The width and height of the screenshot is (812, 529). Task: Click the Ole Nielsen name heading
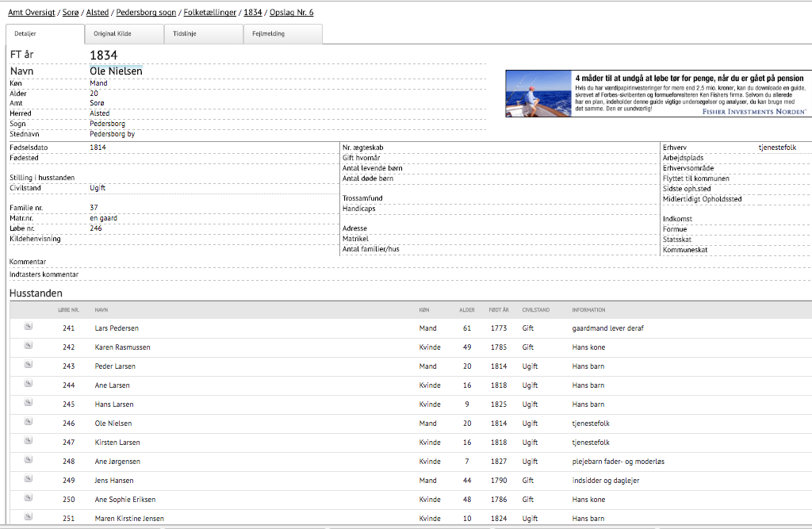pyautogui.click(x=116, y=71)
